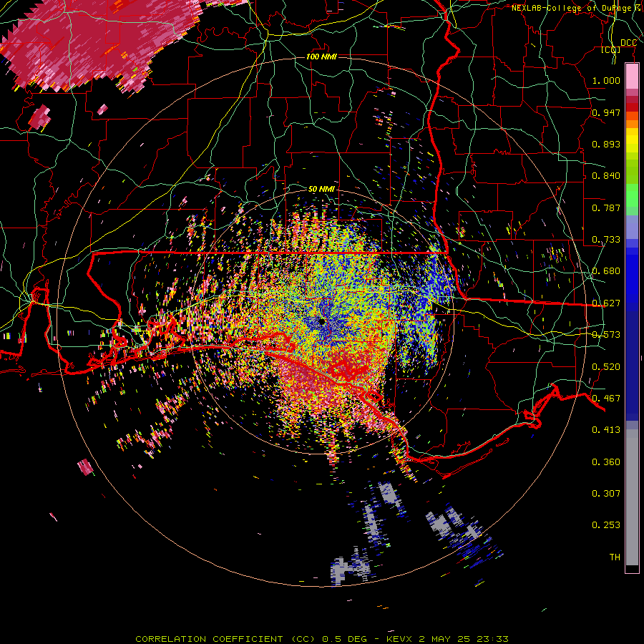Click the 0.840 color scale value
The height and width of the screenshot is (644, 644).
[x=606, y=176]
